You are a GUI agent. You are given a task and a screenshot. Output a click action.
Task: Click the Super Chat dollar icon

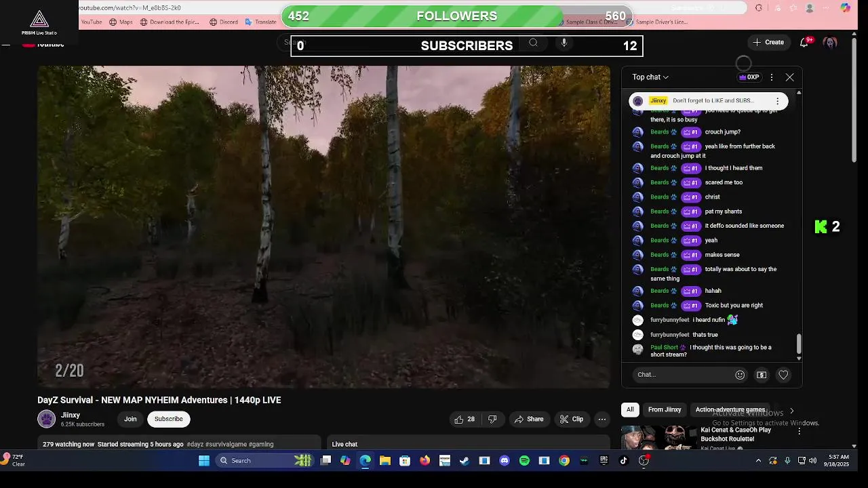point(762,375)
